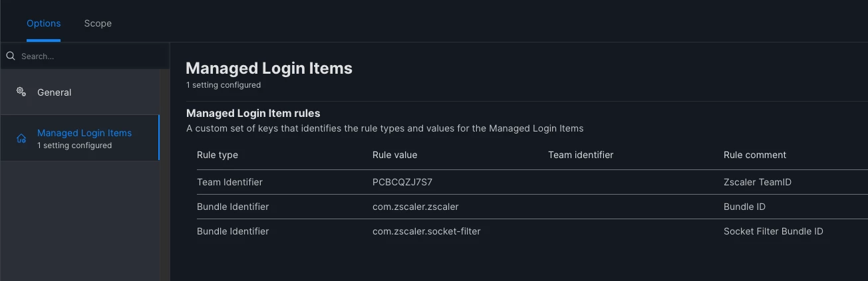Click the Rule comment column header
The width and height of the screenshot is (868, 281).
pyautogui.click(x=755, y=155)
